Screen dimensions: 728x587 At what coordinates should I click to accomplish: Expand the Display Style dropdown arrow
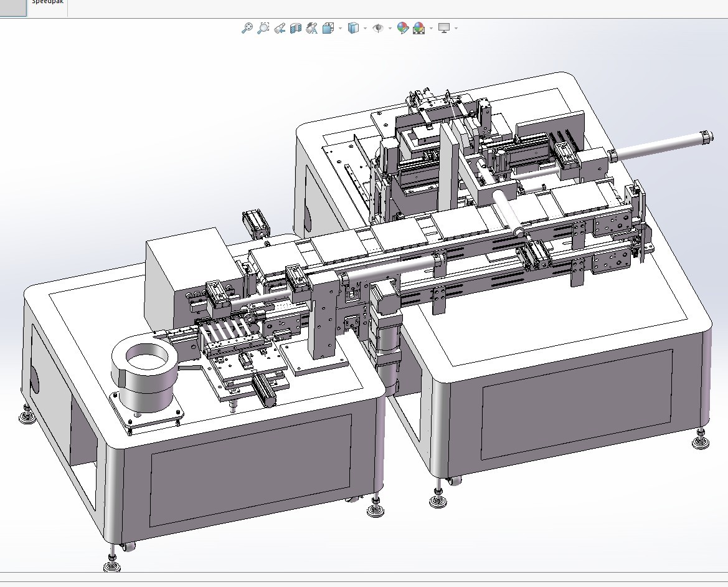(365, 28)
